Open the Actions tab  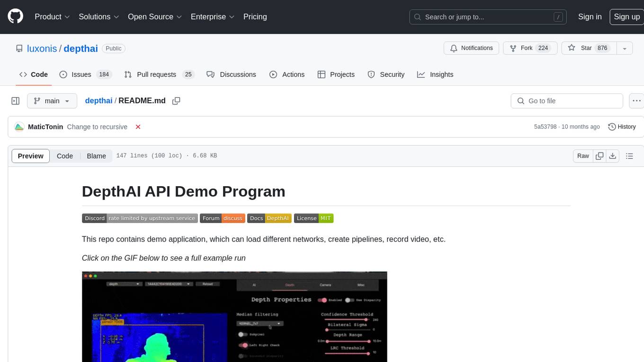(x=287, y=74)
